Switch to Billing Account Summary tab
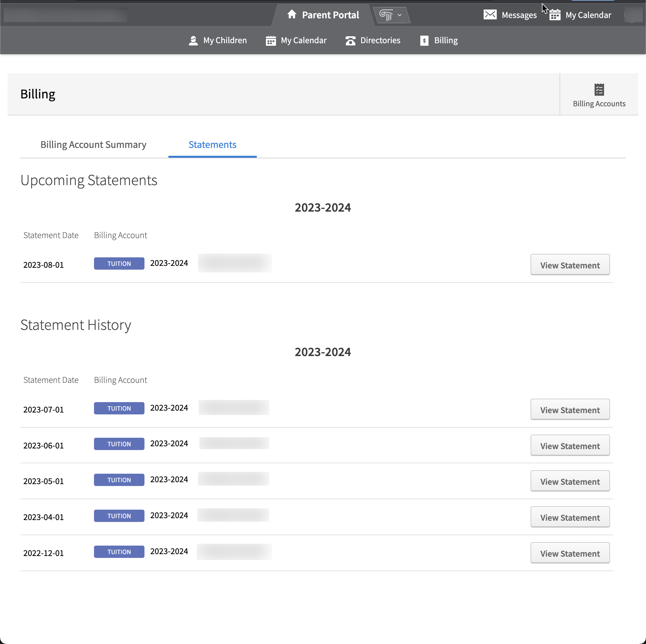 pyautogui.click(x=93, y=144)
